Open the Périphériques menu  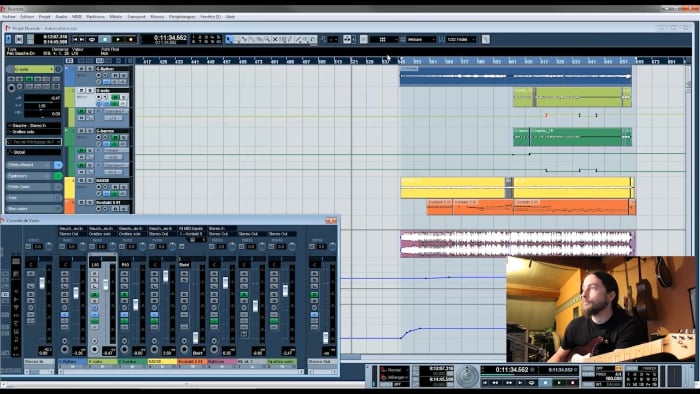pyautogui.click(x=182, y=17)
